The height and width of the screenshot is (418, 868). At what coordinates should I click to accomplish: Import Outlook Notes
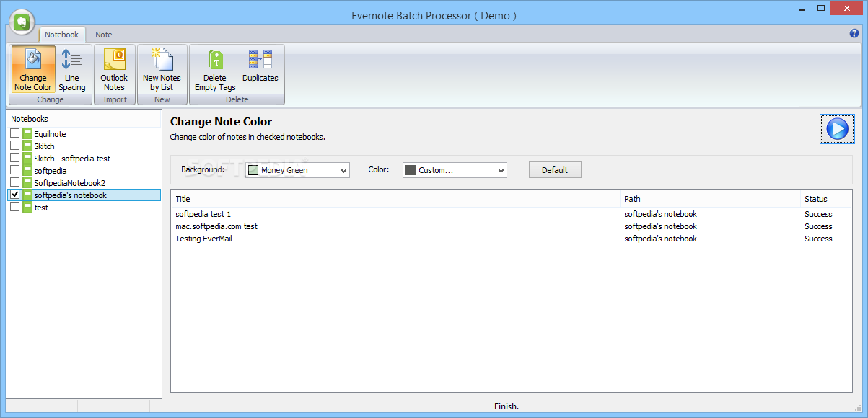(x=114, y=70)
